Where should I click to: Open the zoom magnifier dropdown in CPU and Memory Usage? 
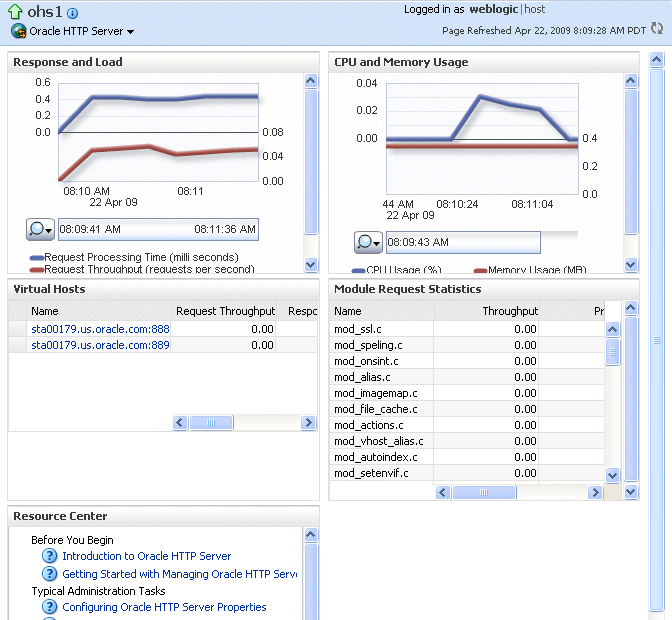[368, 242]
